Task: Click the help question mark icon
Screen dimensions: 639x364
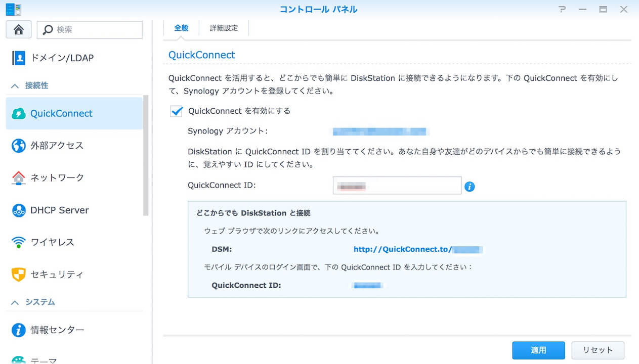Action: [563, 9]
